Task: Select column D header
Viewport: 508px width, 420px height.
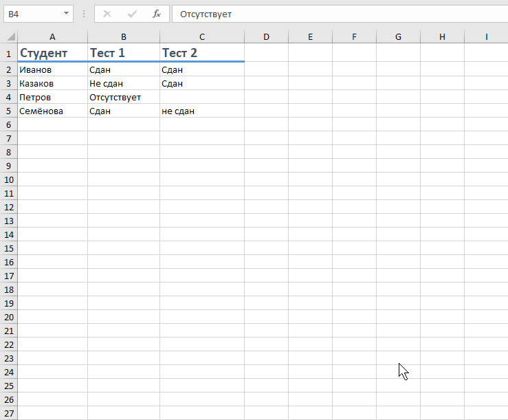Action: 266,36
